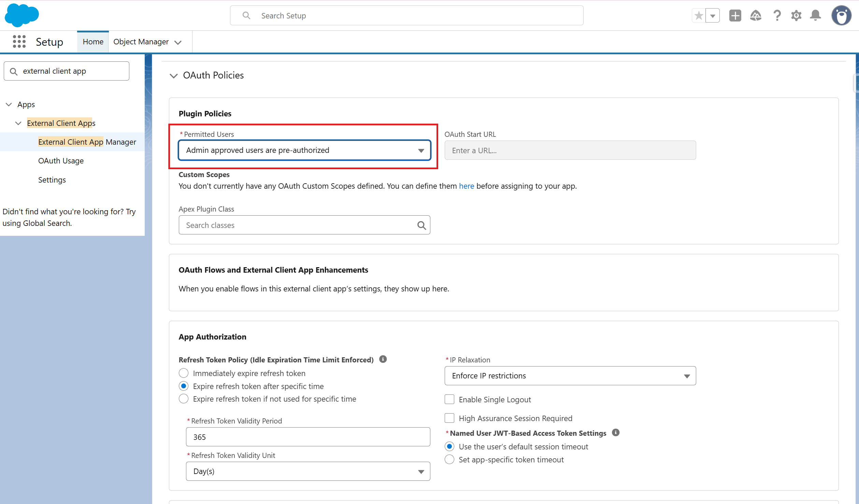This screenshot has width=859, height=504.
Task: Collapse the External Client Apps node
Action: [18, 123]
